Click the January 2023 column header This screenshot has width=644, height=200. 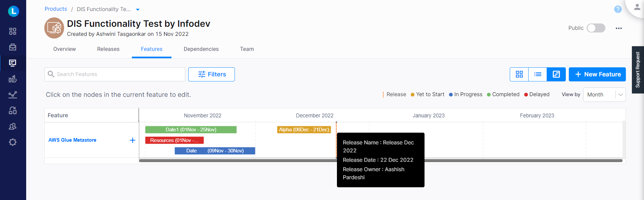pos(429,116)
